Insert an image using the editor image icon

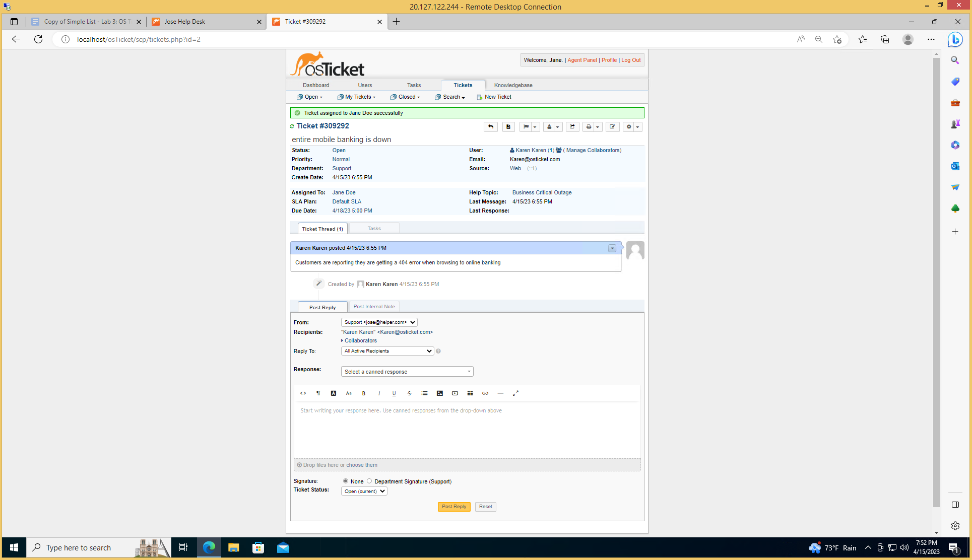pos(439,393)
